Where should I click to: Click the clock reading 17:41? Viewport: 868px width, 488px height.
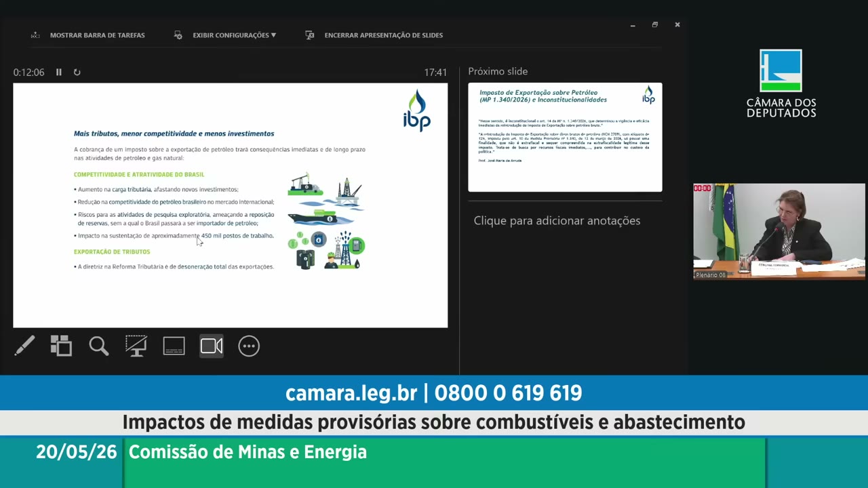435,73
